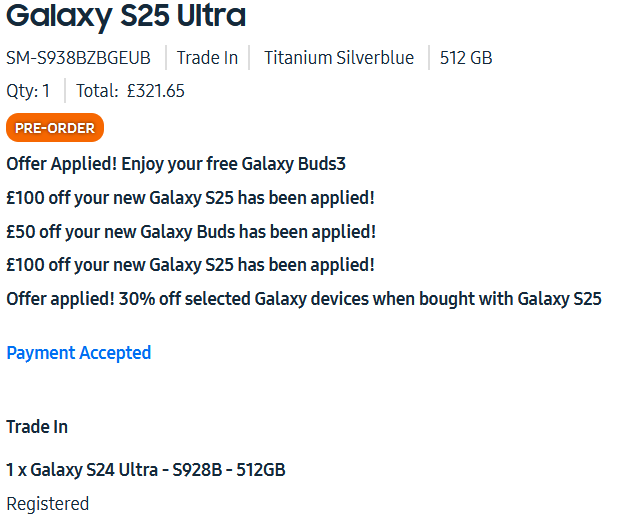Click the 512GB text in the trade-in line

click(261, 470)
